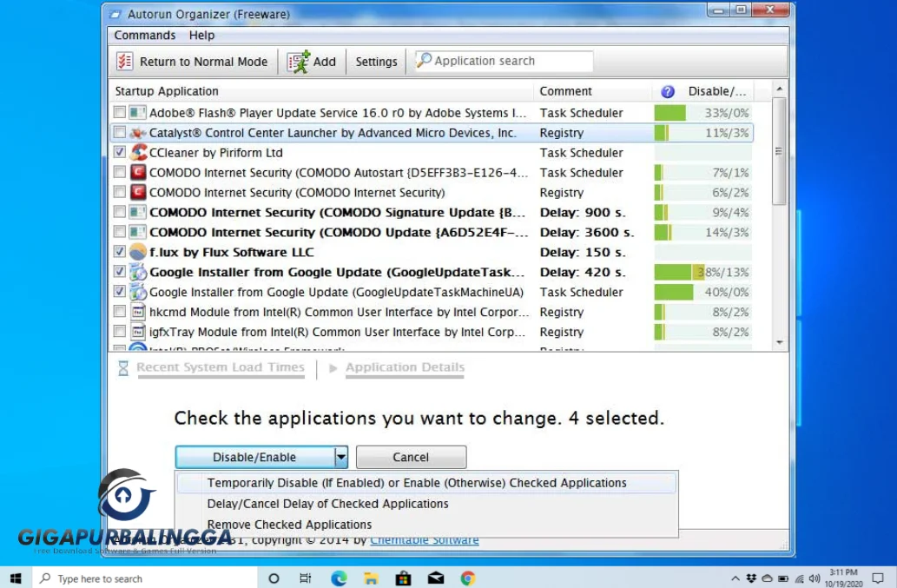Open Microsoft Store from taskbar

[403, 578]
